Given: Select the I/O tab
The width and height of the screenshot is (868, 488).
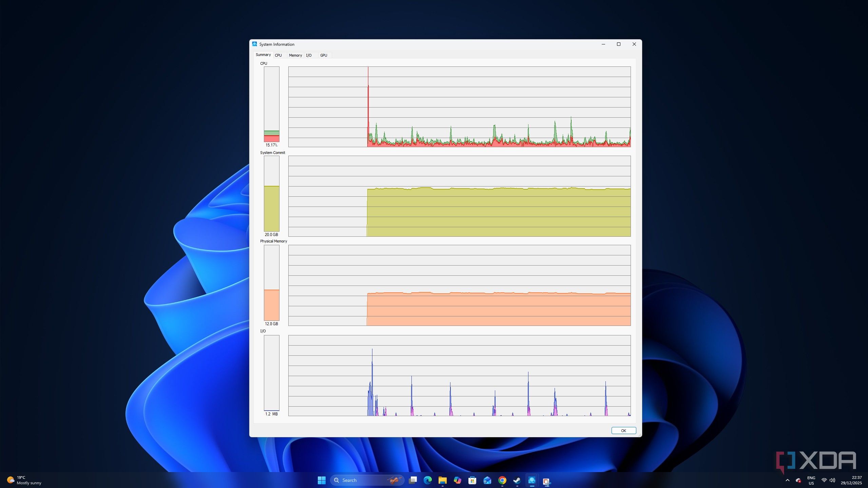Looking at the screenshot, I should [309, 55].
